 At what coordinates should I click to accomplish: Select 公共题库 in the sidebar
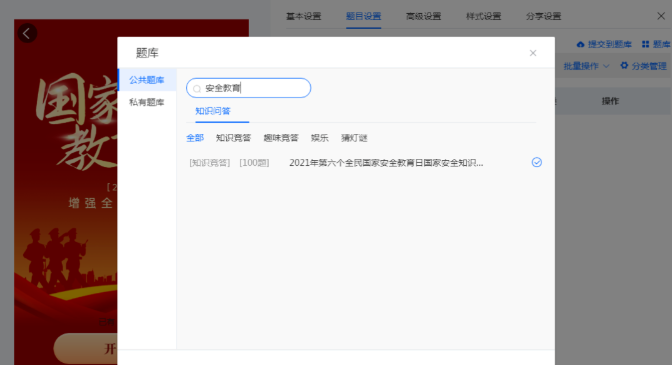tap(147, 80)
